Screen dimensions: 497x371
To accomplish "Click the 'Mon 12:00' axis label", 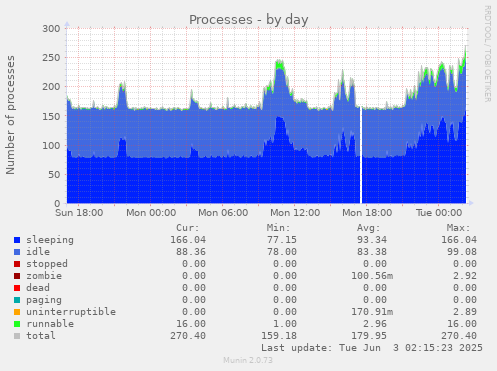I will pos(295,213).
